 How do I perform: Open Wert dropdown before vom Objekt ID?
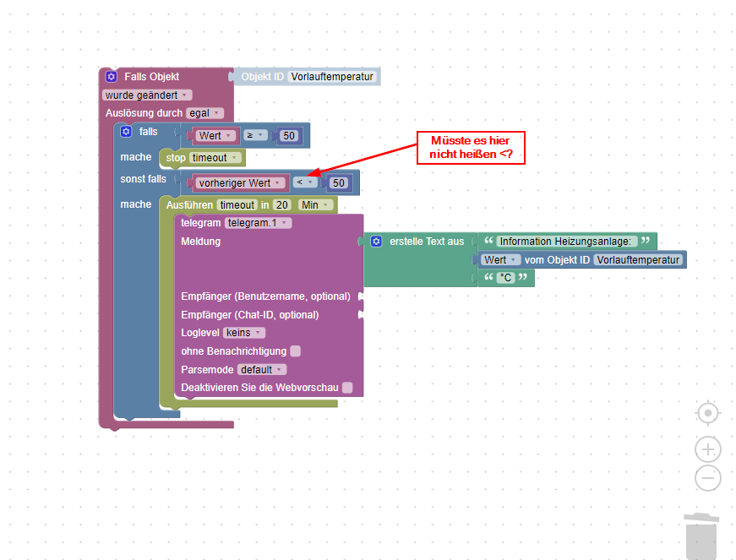tap(500, 260)
